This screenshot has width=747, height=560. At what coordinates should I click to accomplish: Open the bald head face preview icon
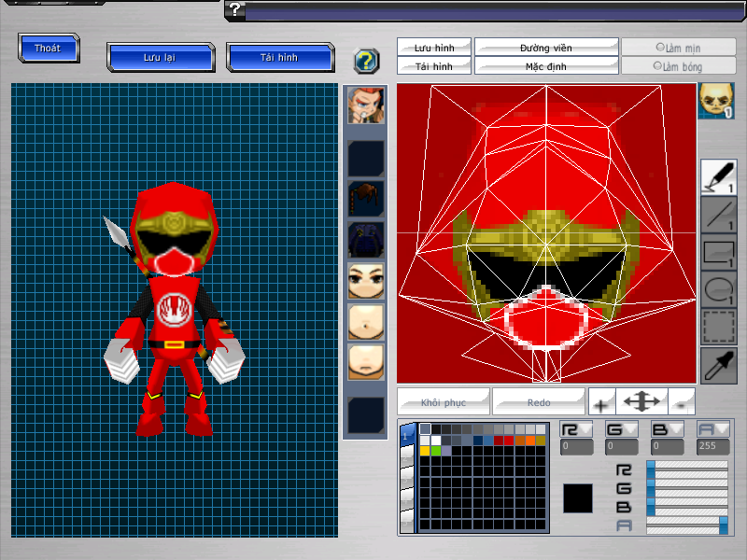pos(716,101)
